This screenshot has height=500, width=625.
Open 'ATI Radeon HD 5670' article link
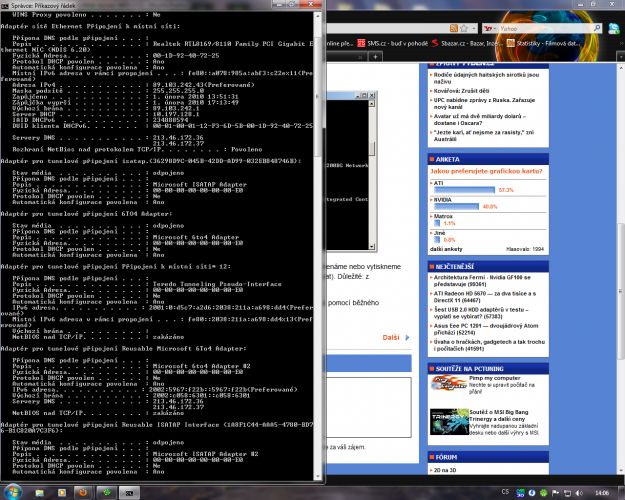(485, 297)
